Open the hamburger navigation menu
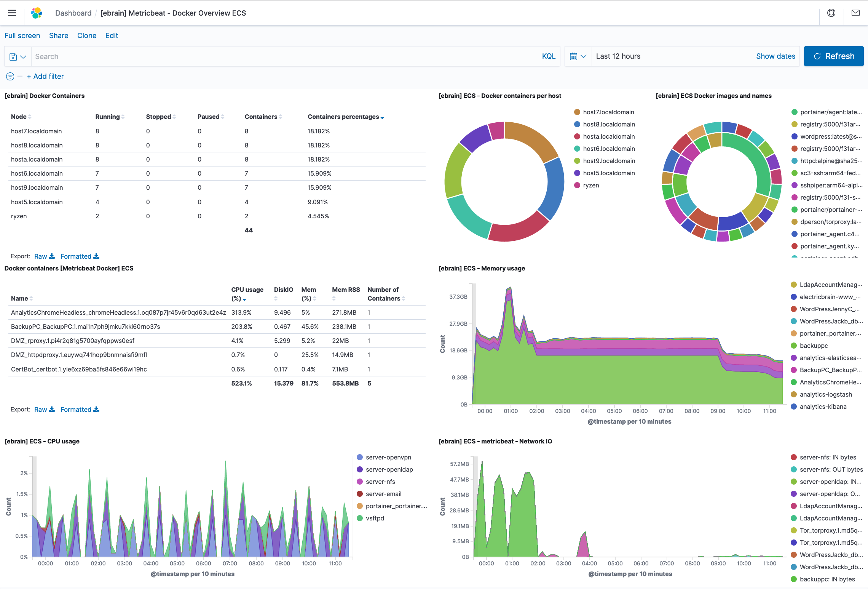Image resolution: width=868 pixels, height=589 pixels. pos(12,13)
